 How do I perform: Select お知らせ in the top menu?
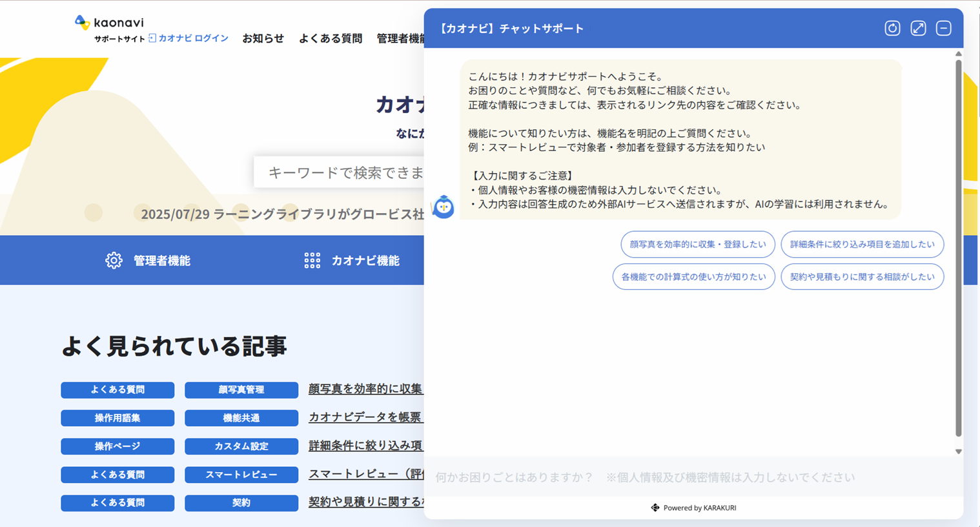(263, 39)
